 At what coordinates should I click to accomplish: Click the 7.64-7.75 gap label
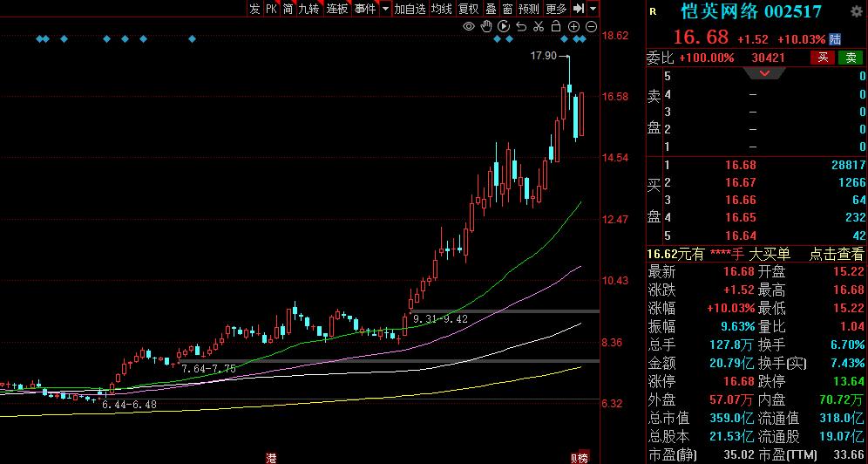208,368
